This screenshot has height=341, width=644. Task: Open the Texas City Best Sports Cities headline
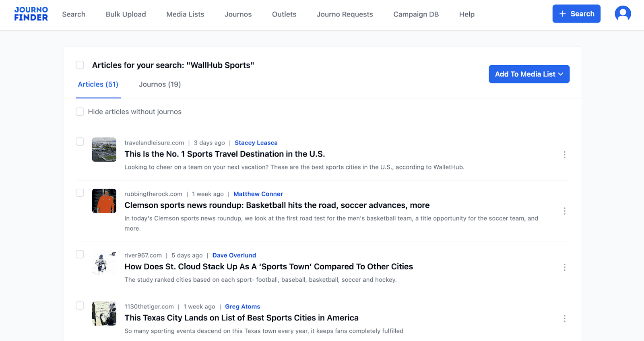tap(241, 318)
